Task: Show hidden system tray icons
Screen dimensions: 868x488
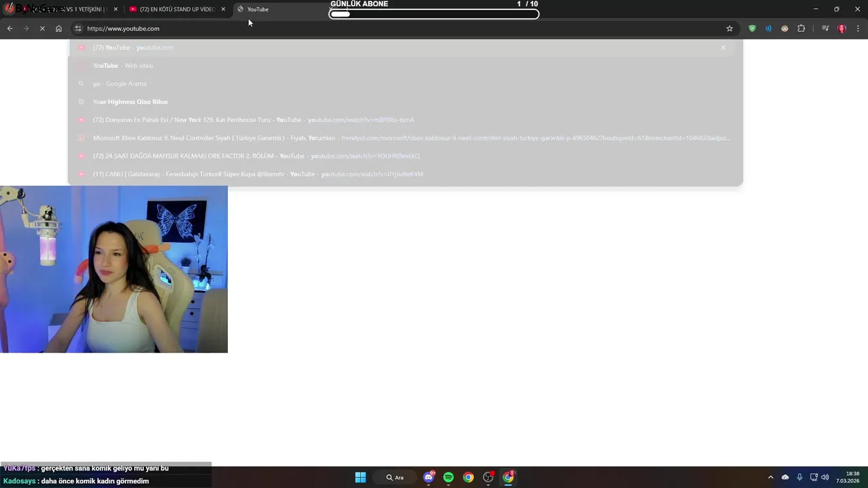Action: pyautogui.click(x=770, y=477)
